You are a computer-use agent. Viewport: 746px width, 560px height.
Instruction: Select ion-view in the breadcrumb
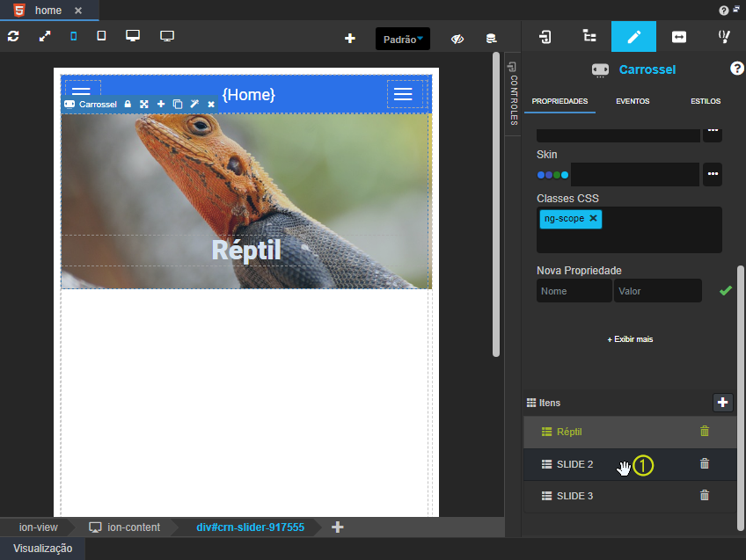[x=38, y=527]
